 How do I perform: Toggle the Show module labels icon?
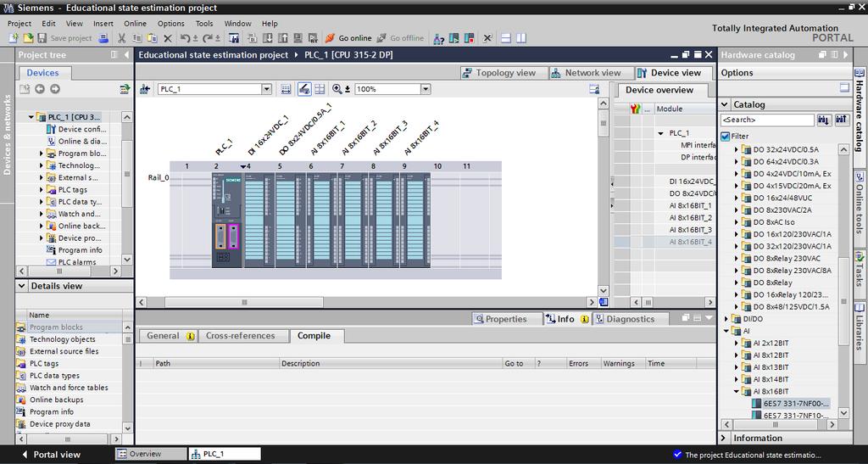tap(304, 89)
